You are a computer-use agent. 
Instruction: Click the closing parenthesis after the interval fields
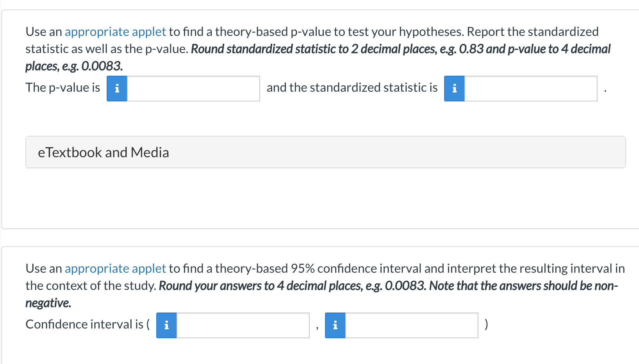tap(486, 324)
